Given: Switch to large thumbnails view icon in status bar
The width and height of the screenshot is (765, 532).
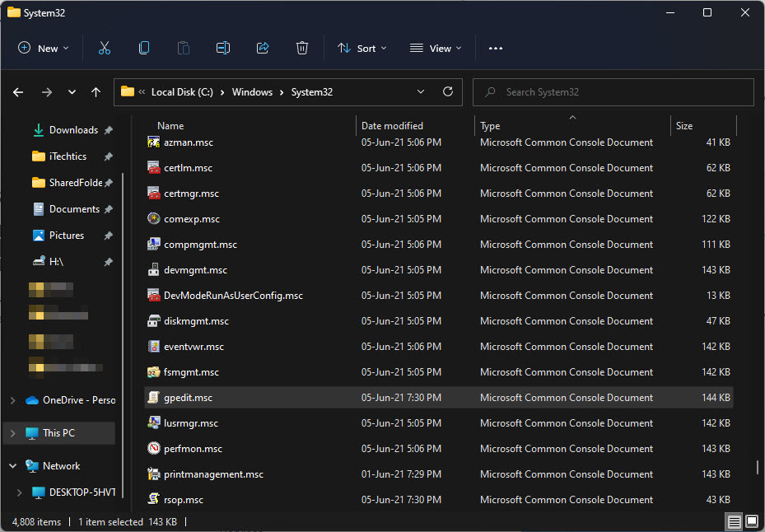Looking at the screenshot, I should 752,521.
